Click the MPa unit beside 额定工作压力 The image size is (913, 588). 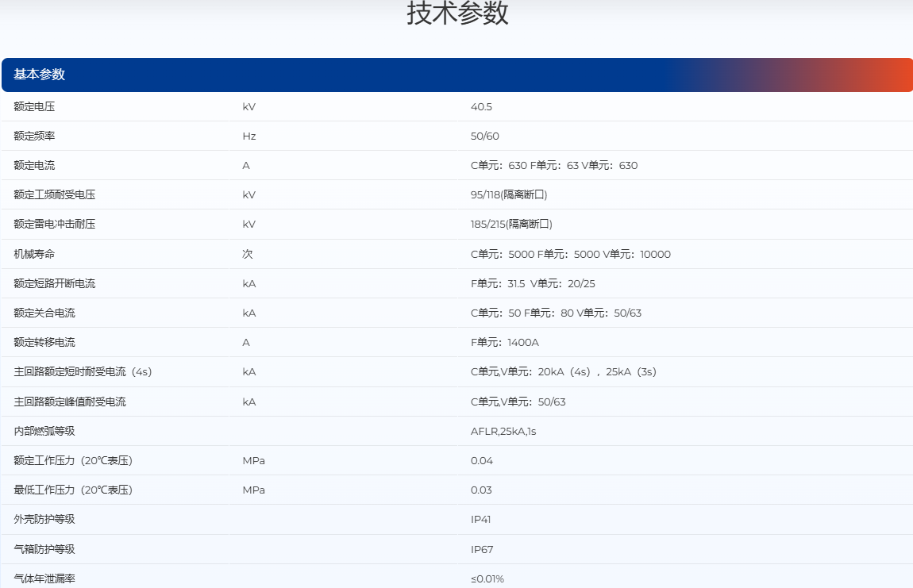[253, 460]
